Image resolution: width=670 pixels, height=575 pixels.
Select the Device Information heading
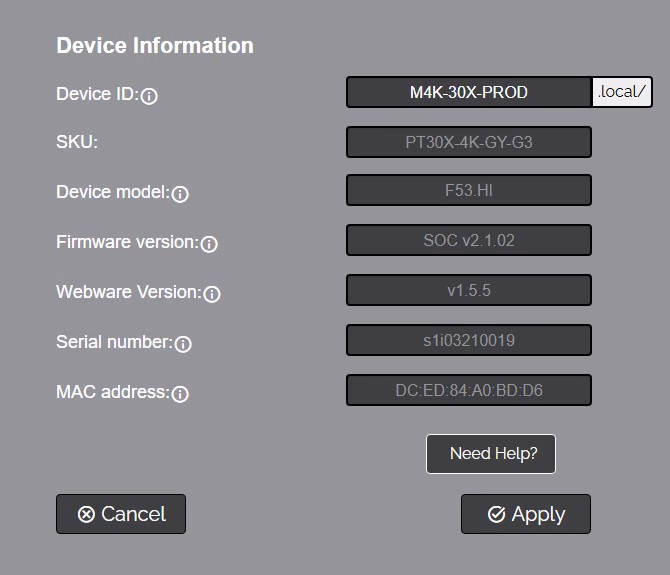coord(155,46)
